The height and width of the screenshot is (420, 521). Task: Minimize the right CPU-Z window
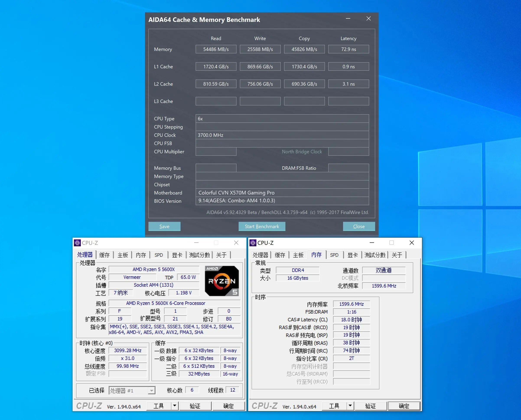[x=372, y=243]
